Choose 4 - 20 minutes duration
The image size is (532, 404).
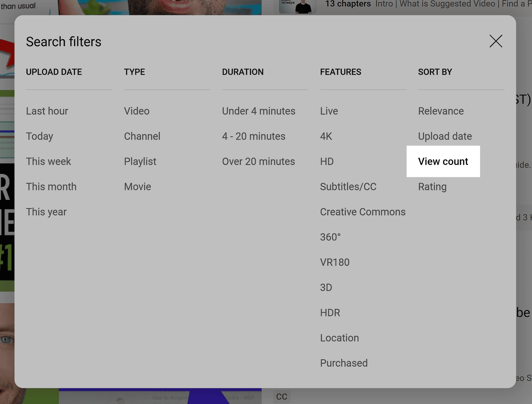point(254,136)
